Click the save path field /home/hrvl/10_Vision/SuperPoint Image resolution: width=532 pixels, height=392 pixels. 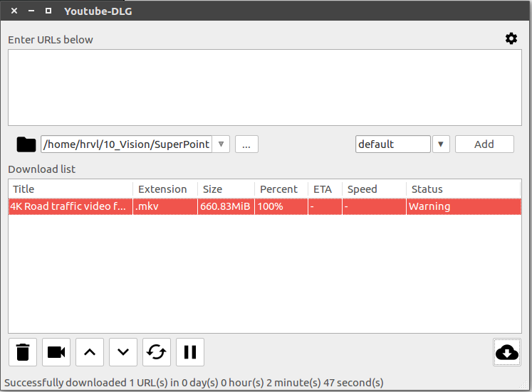click(127, 144)
